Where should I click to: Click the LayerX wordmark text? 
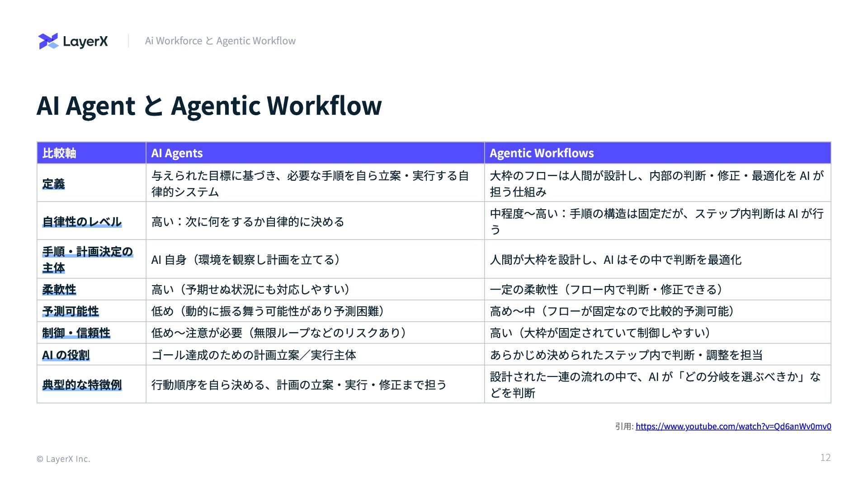(x=85, y=42)
